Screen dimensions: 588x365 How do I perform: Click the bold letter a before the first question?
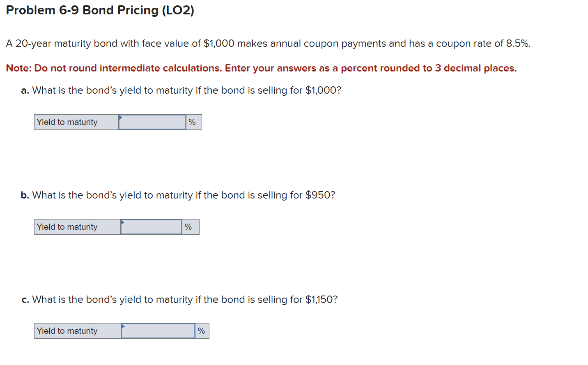click(x=25, y=90)
